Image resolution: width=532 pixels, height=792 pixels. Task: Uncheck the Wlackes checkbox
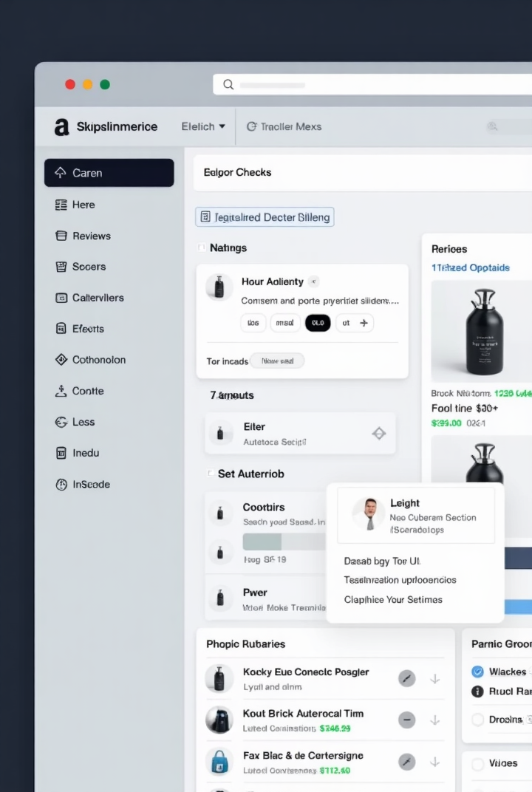point(477,672)
